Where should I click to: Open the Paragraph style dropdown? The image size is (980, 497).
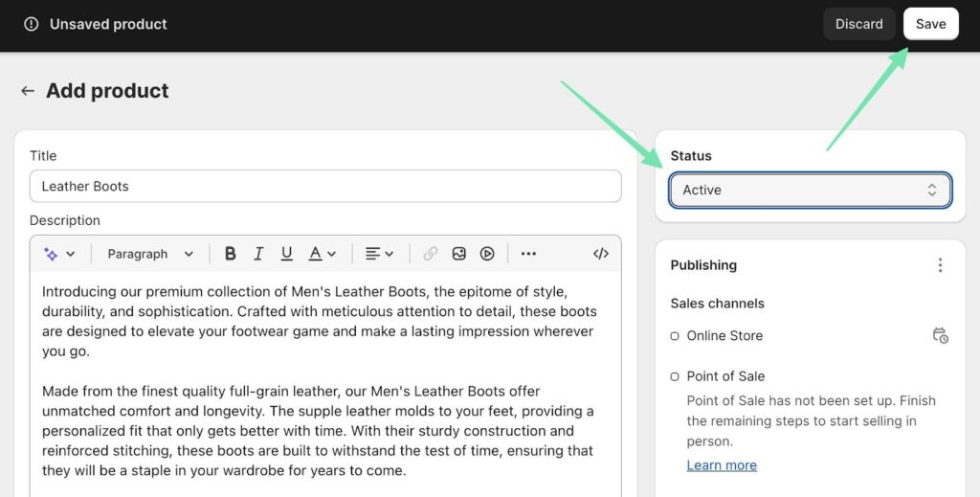[150, 254]
